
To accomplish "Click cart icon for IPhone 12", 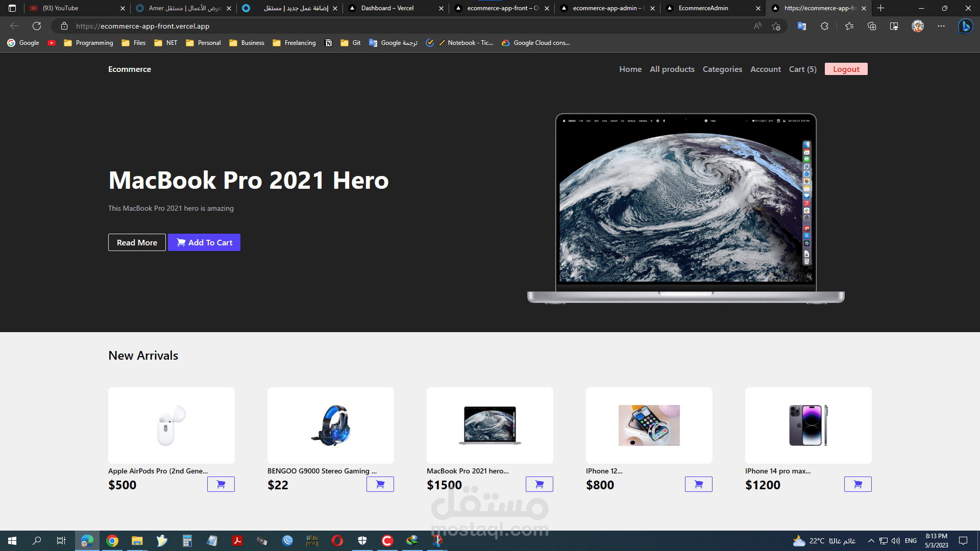I will [698, 484].
